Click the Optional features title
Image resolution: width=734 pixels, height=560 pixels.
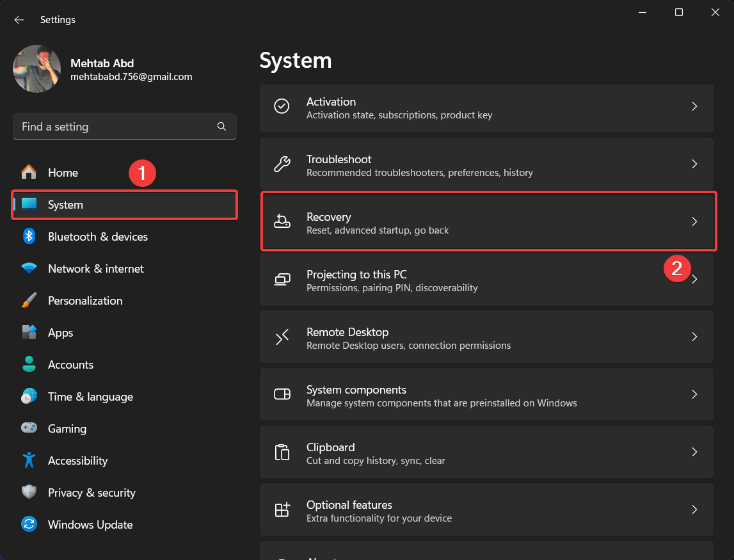(x=349, y=505)
